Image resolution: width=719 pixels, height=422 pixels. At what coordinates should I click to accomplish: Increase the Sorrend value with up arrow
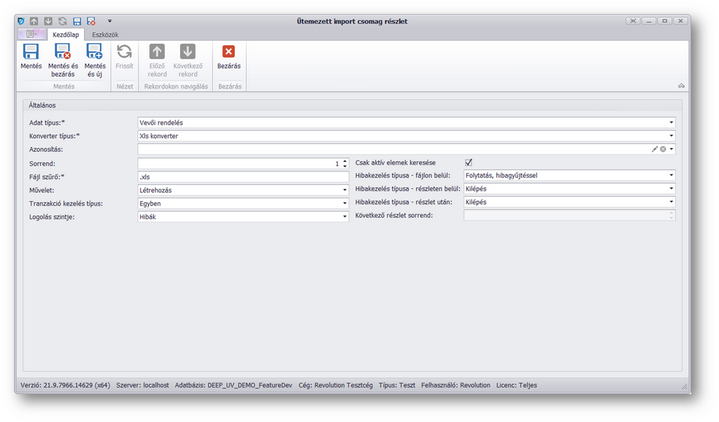[345, 160]
